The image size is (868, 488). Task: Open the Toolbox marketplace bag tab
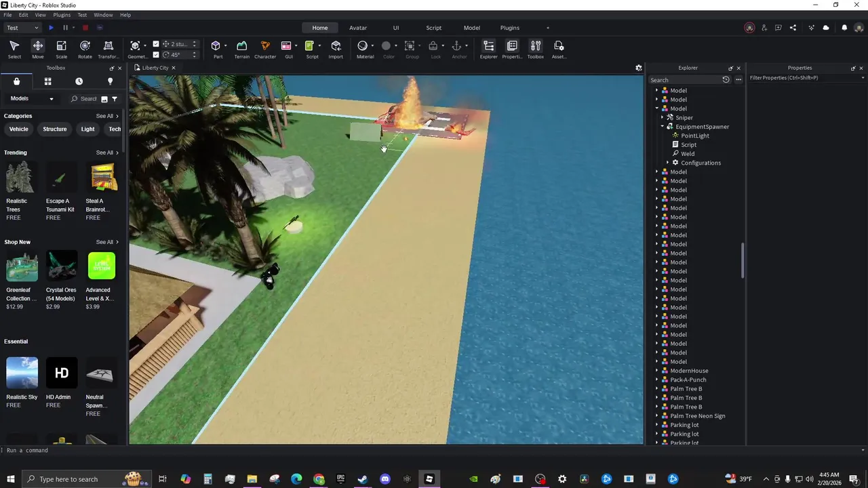point(16,81)
